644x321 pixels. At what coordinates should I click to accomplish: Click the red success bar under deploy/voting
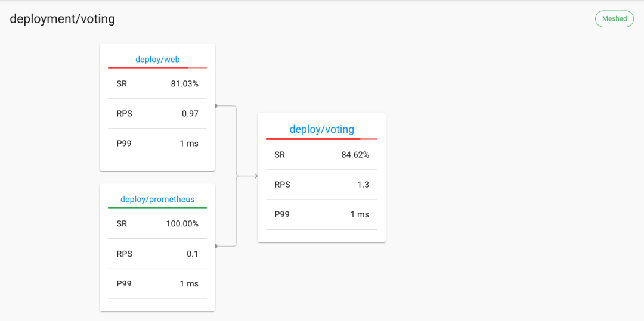(x=321, y=139)
